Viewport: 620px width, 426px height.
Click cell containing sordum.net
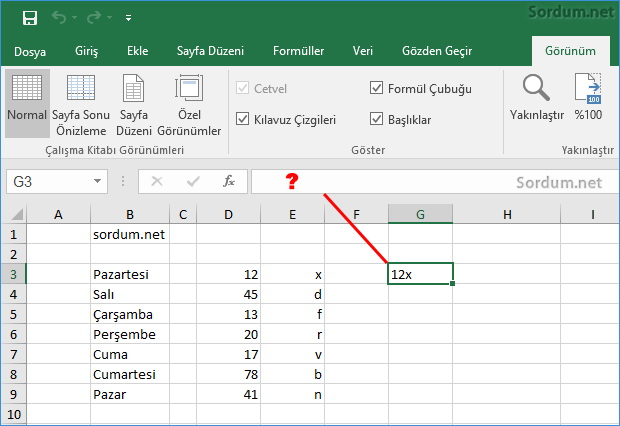click(130, 234)
